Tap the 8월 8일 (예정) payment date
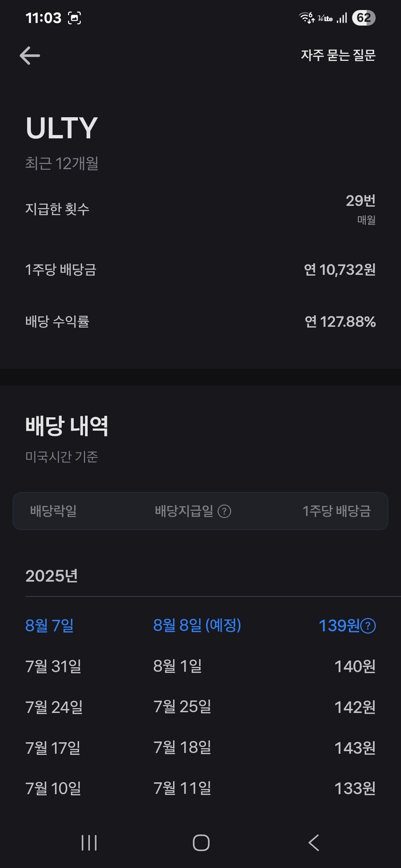This screenshot has width=401, height=868. pyautogui.click(x=197, y=625)
